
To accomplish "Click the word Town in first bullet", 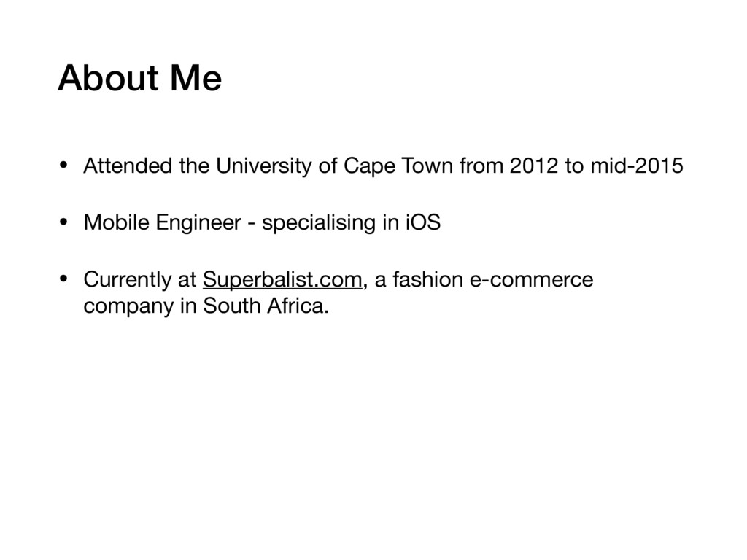I will click(427, 166).
